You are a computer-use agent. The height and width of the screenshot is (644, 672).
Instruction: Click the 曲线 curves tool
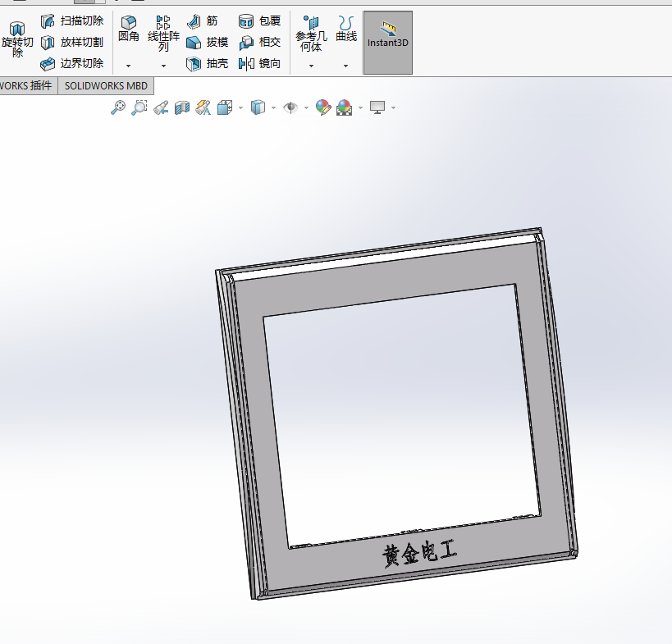(346, 29)
